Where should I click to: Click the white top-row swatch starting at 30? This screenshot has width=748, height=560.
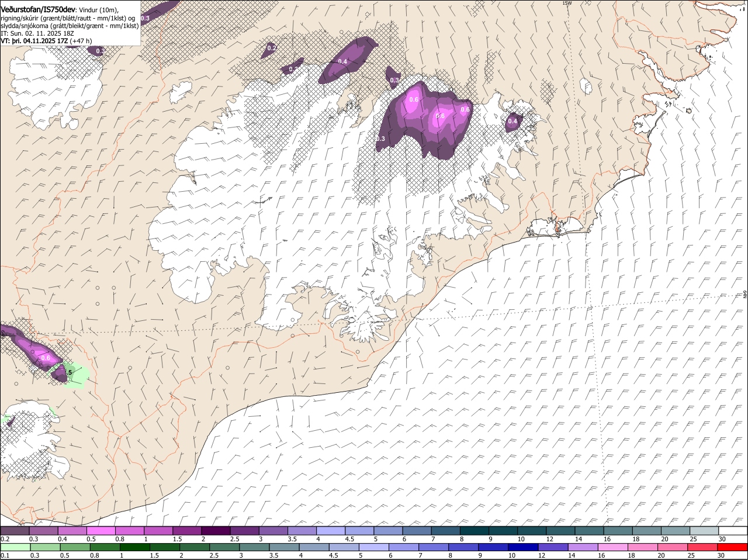point(733,531)
